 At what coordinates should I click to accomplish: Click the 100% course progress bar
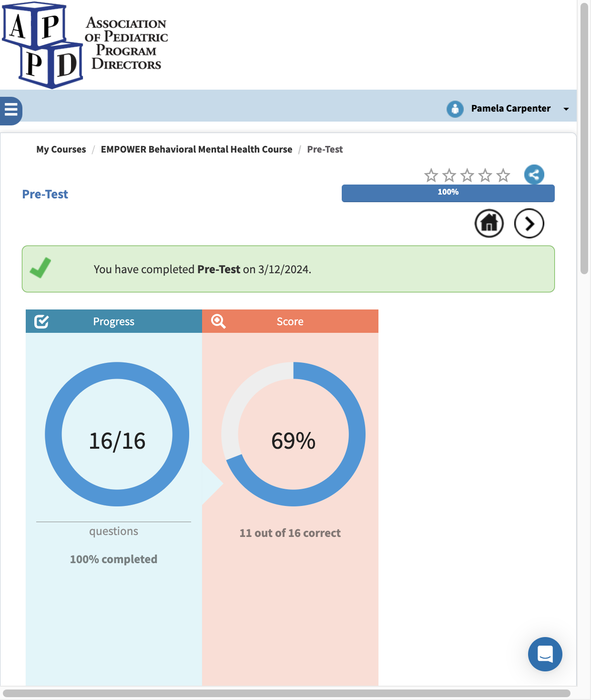tap(448, 193)
